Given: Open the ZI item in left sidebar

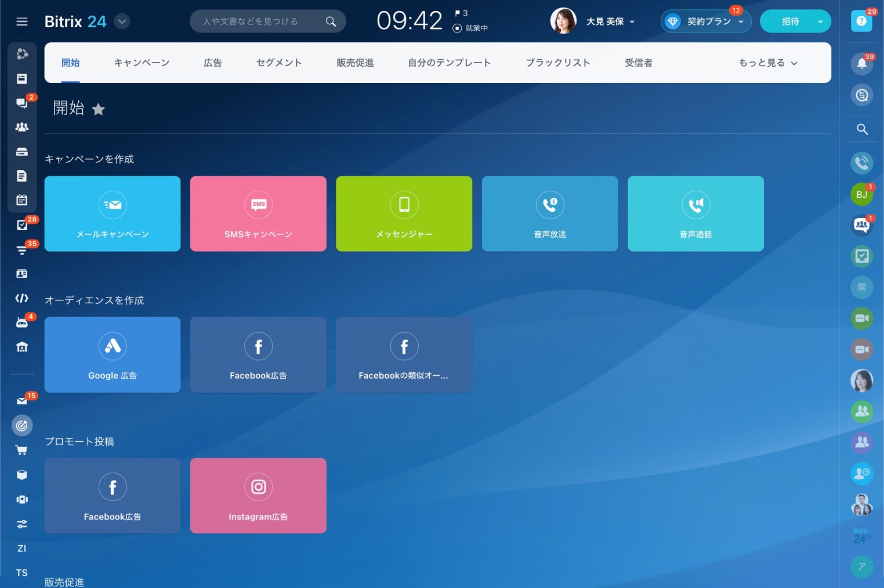Looking at the screenshot, I should 22,548.
